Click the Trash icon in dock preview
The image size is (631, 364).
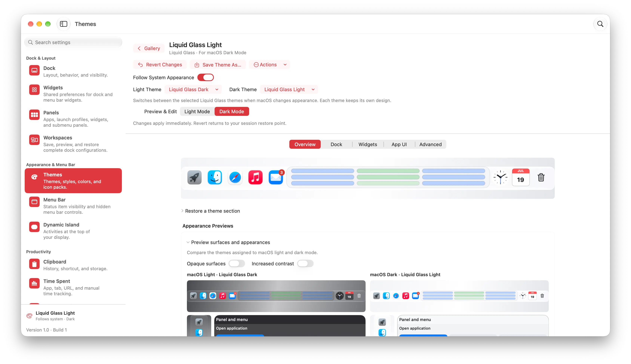[x=541, y=178]
